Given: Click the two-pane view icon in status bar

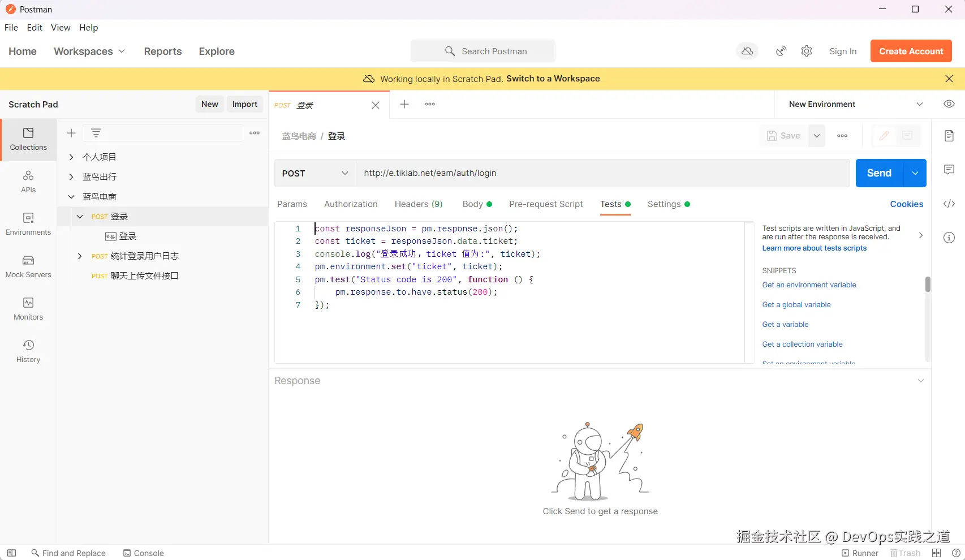Looking at the screenshot, I should (937, 553).
